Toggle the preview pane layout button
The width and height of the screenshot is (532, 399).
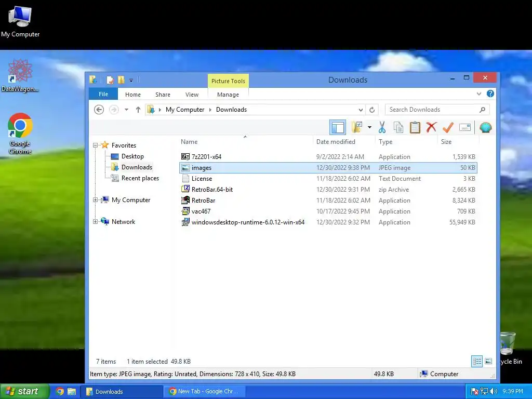(338, 128)
